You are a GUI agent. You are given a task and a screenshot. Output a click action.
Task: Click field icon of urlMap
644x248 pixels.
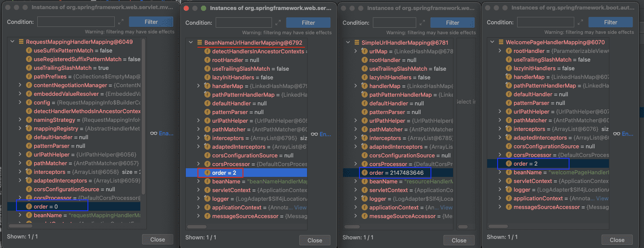pos(365,51)
